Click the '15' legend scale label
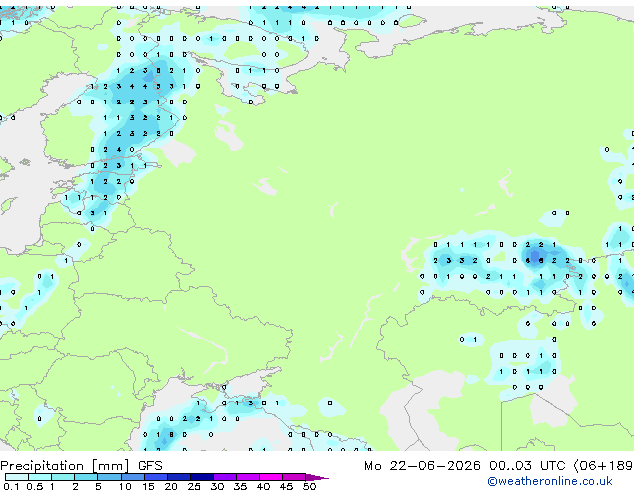634x490 pixels. coord(148,486)
